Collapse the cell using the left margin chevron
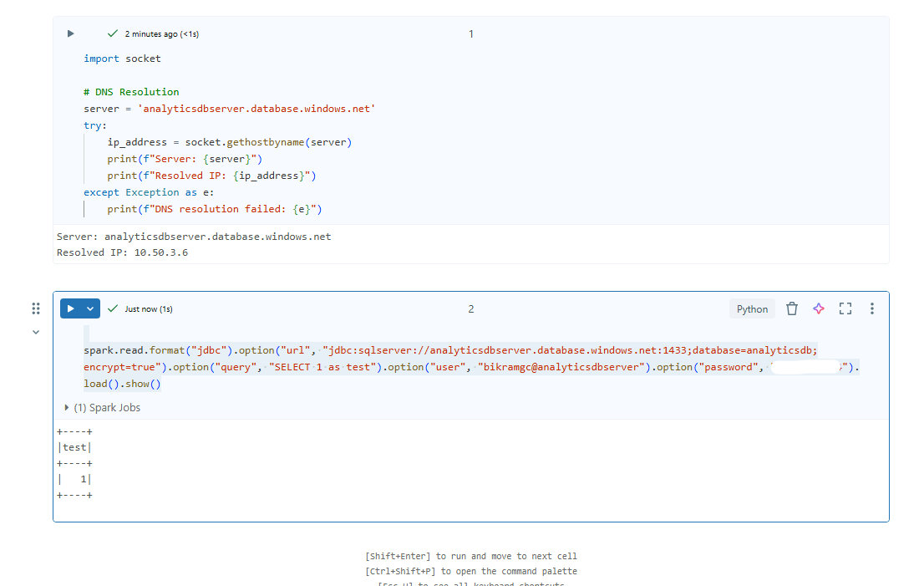Image resolution: width=924 pixels, height=586 pixels. pyautogui.click(x=36, y=332)
